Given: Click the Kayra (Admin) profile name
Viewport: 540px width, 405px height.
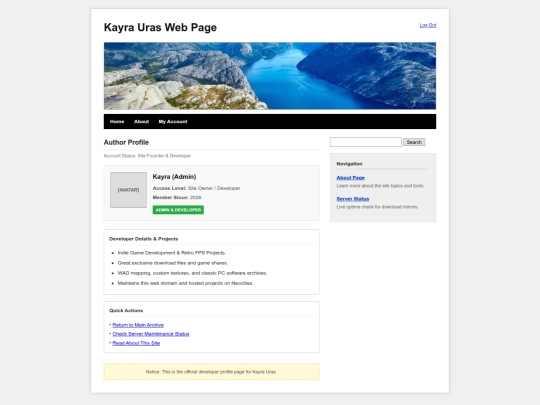Looking at the screenshot, I should [174, 177].
